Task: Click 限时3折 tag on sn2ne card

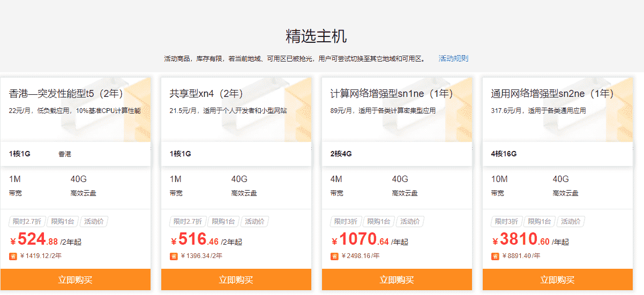Action: pos(506,222)
